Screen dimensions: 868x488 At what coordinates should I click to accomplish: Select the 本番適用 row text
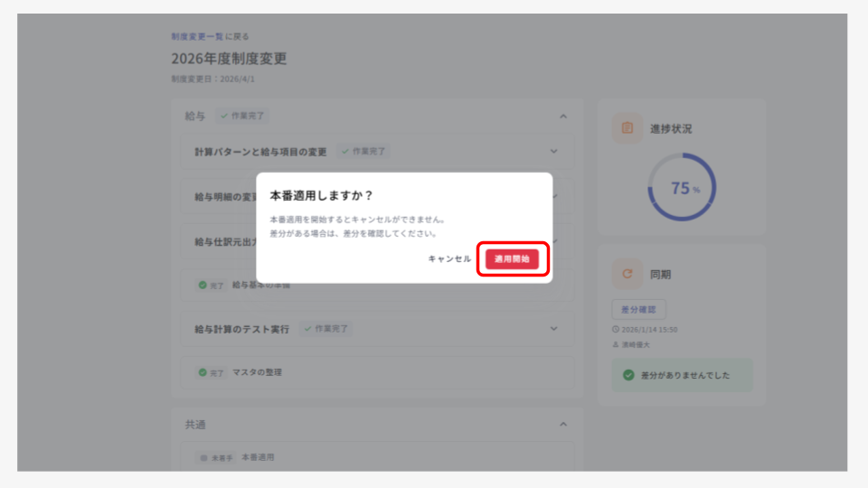click(258, 457)
